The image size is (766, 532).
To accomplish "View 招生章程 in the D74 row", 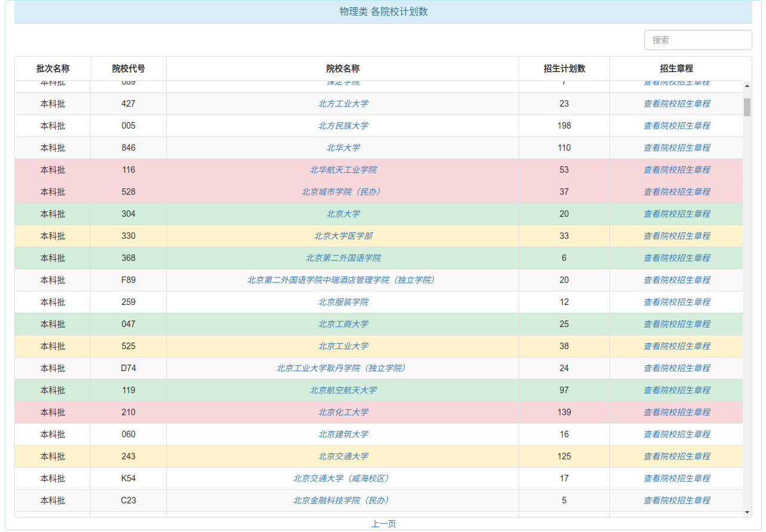I will click(677, 368).
